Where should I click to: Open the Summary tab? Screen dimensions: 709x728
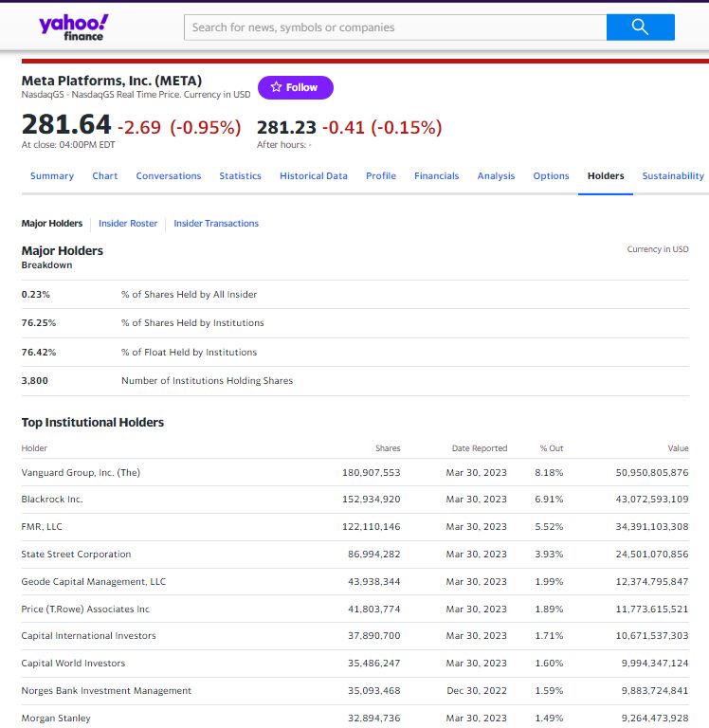[52, 176]
